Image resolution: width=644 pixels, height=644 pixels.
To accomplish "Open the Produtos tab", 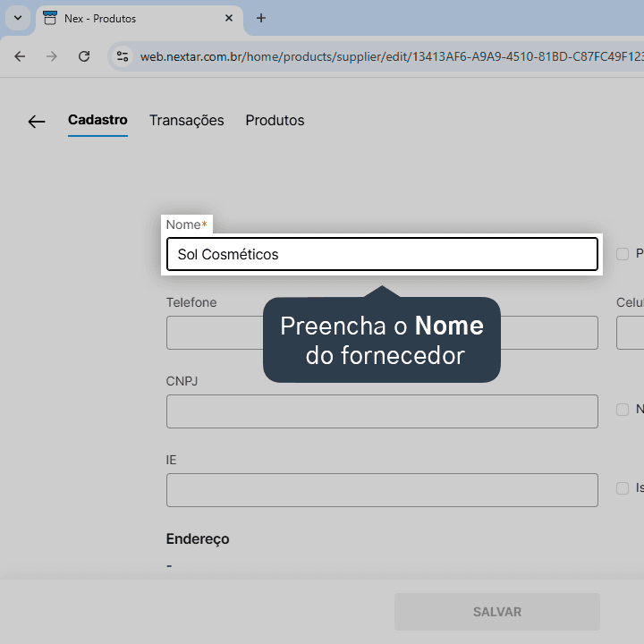I will (x=275, y=121).
